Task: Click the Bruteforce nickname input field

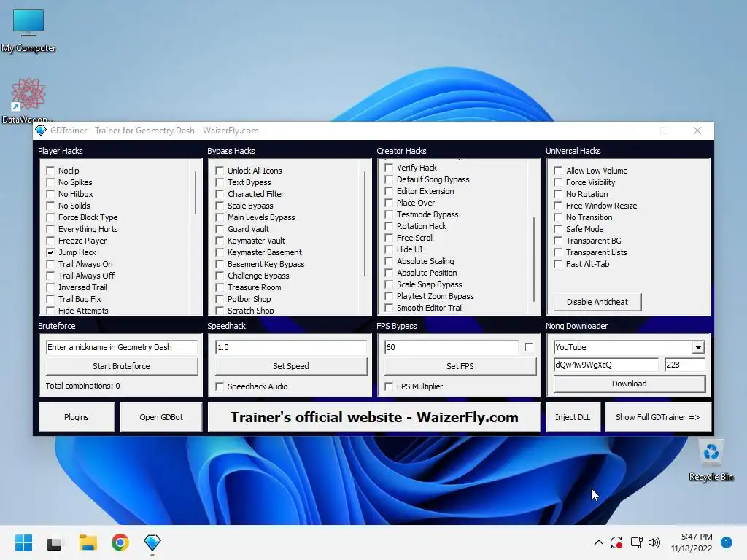Action: [122, 347]
